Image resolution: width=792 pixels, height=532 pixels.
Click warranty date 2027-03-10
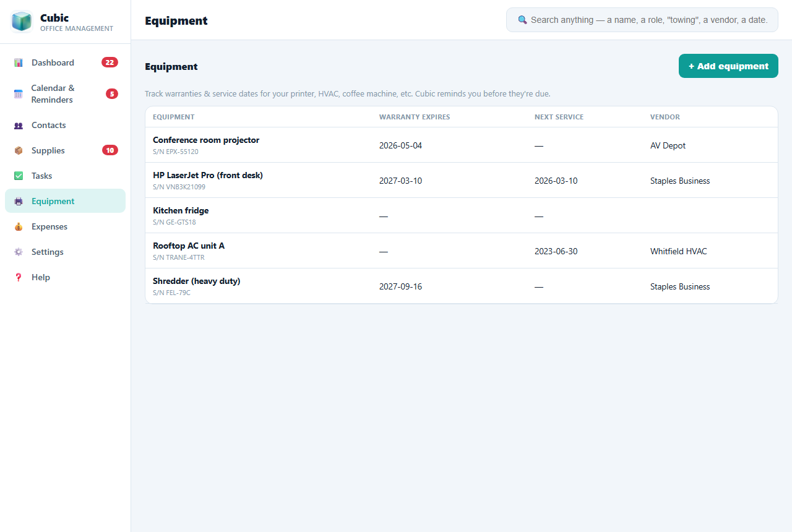(x=400, y=181)
